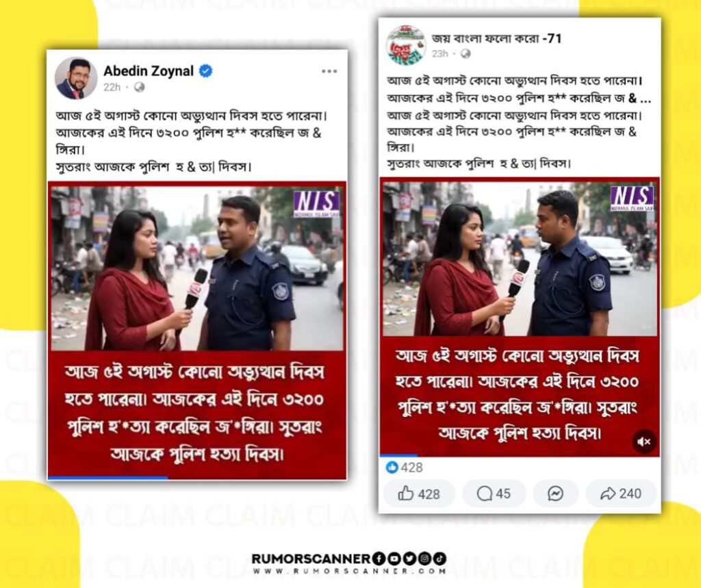The image size is (701, 588).
Task: Open the blue like reactions count 428
Action: point(404,468)
